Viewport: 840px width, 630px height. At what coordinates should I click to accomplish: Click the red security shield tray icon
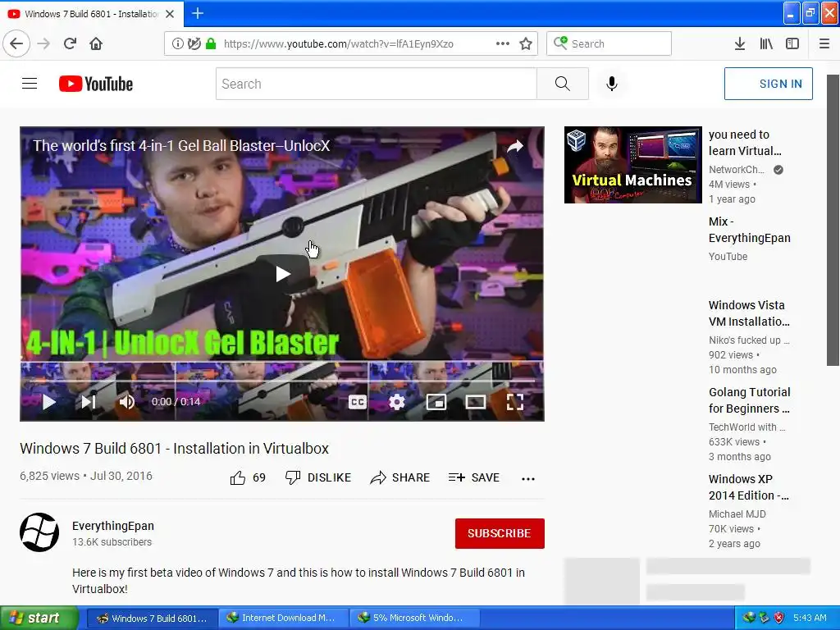[779, 618]
